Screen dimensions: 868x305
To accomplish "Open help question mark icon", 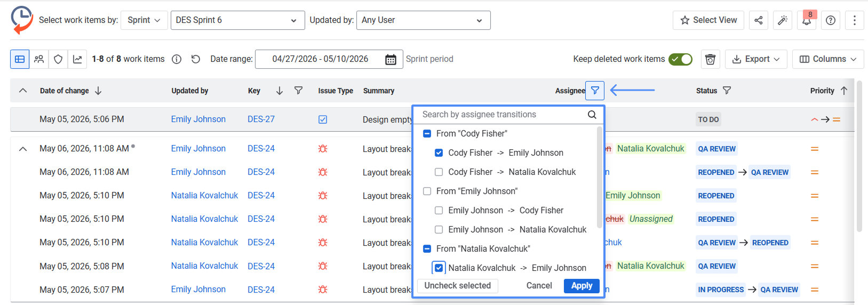I will [831, 20].
